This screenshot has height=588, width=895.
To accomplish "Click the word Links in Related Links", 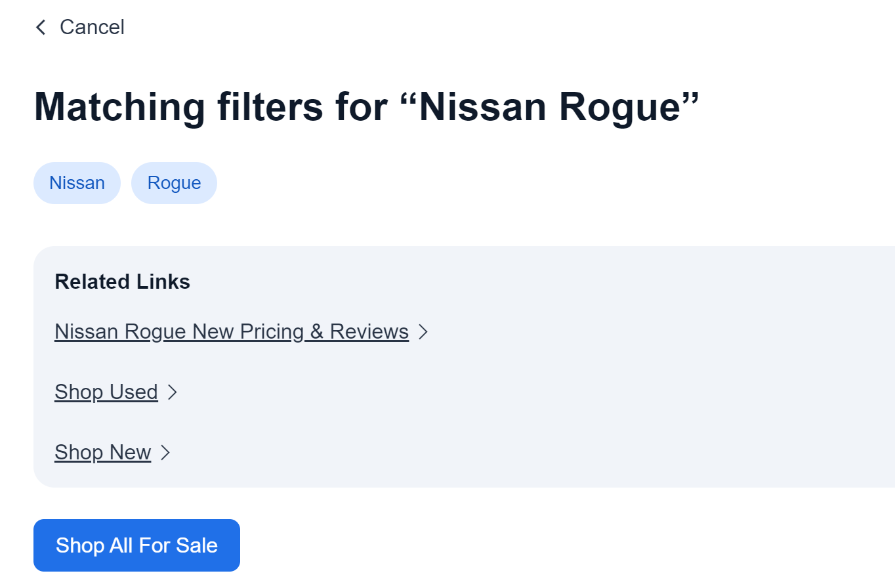I will 163,282.
